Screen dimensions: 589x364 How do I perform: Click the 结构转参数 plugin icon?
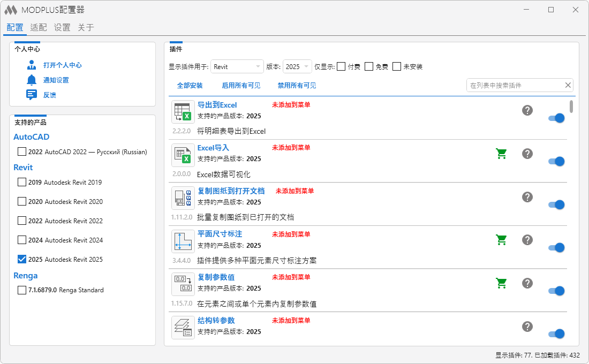(183, 328)
